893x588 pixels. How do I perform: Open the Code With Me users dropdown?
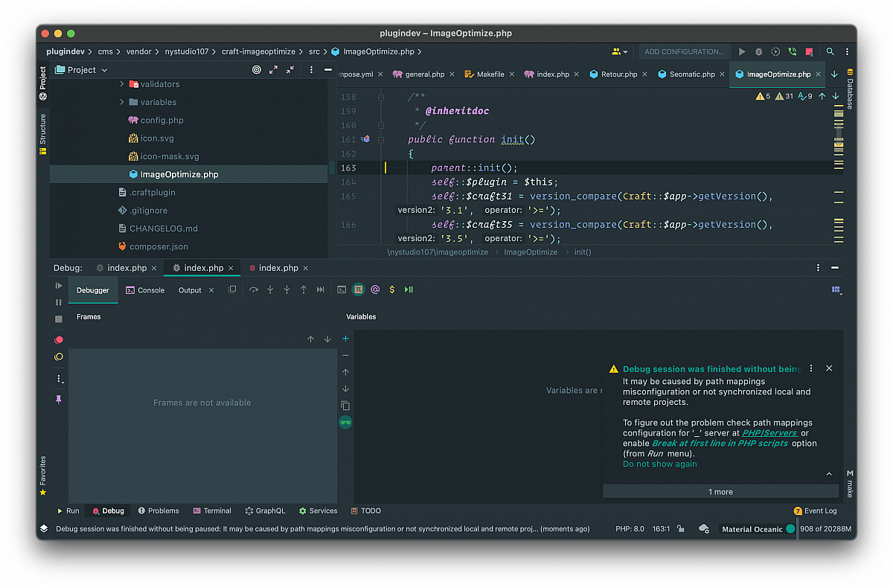619,52
